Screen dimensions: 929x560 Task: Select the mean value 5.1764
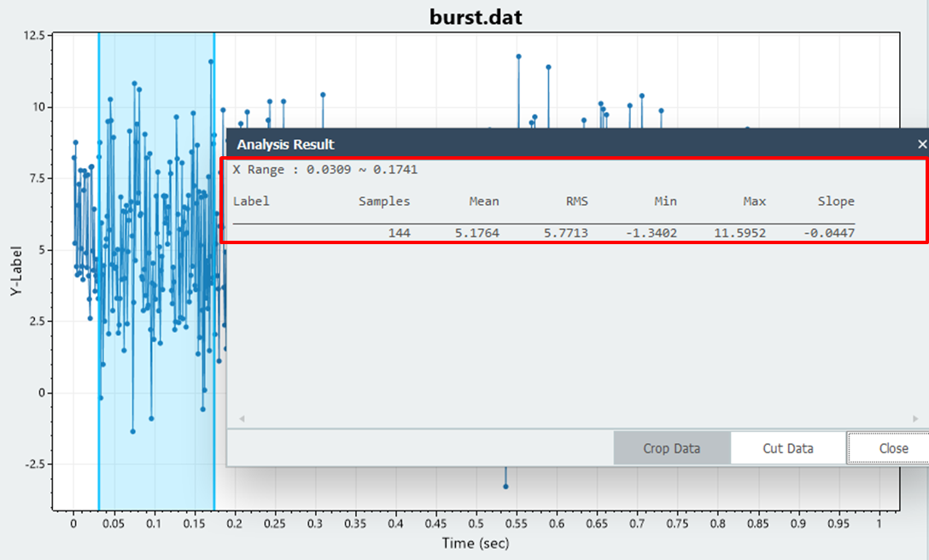(477, 233)
